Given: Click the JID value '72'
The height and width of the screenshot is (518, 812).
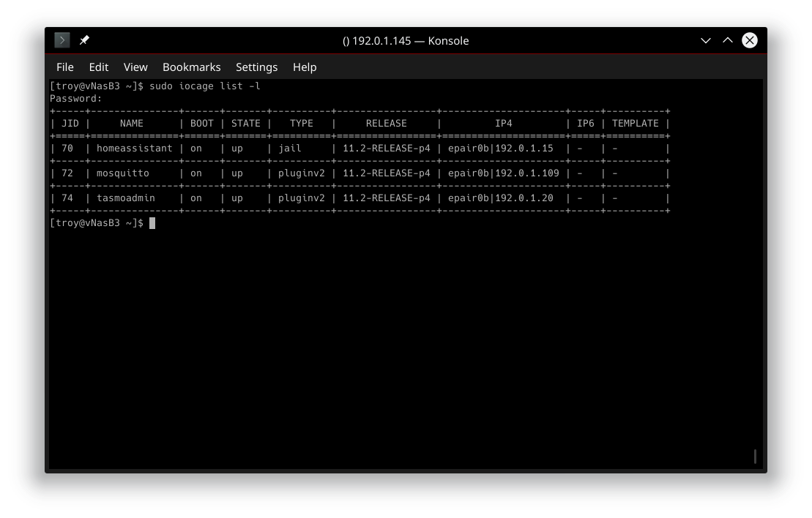Looking at the screenshot, I should point(67,173).
